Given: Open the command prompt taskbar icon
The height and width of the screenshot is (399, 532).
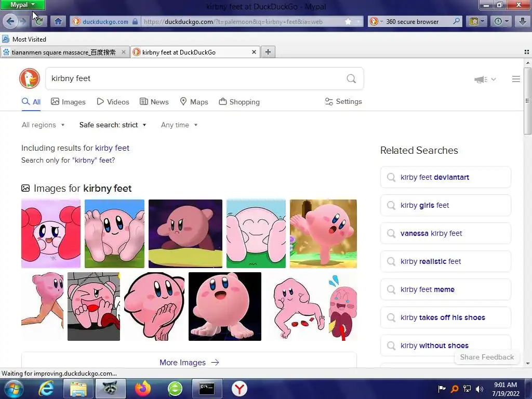Looking at the screenshot, I should click(207, 389).
